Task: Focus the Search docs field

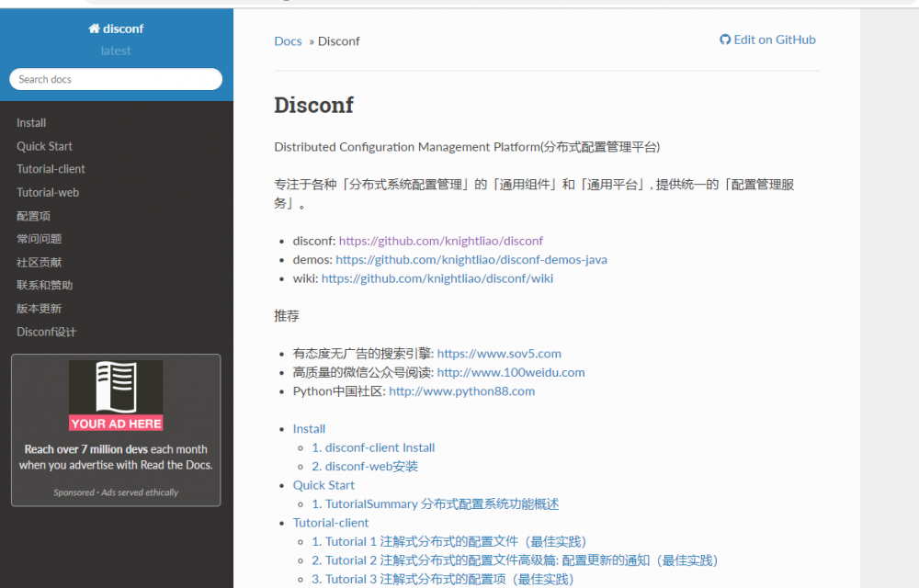Action: click(x=116, y=79)
